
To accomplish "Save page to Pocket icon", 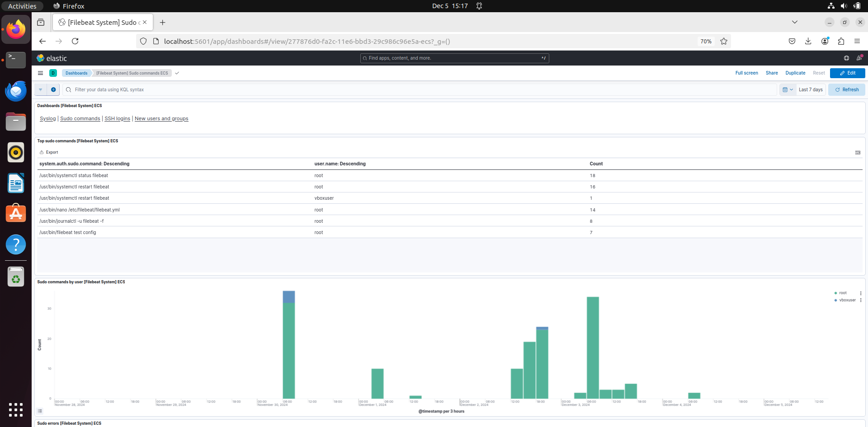I will coord(792,41).
